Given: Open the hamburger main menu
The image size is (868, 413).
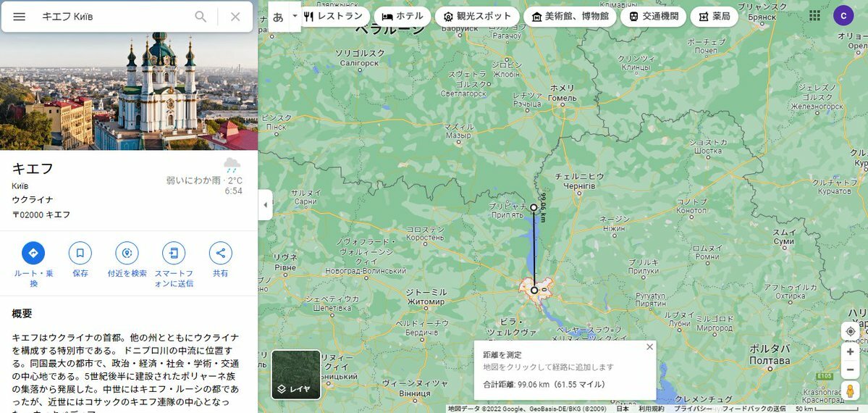Looking at the screenshot, I should [20, 17].
